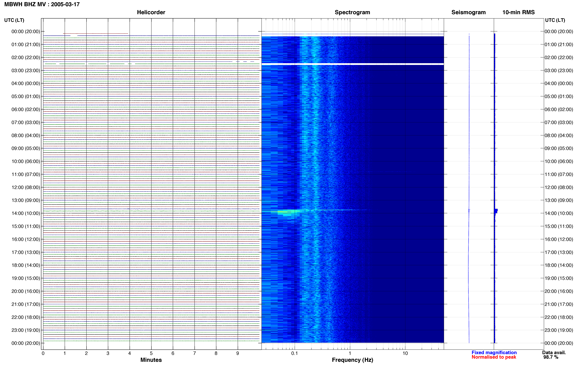
Task: Click the "10-min RMS" panel heading
Action: pyautogui.click(x=518, y=12)
